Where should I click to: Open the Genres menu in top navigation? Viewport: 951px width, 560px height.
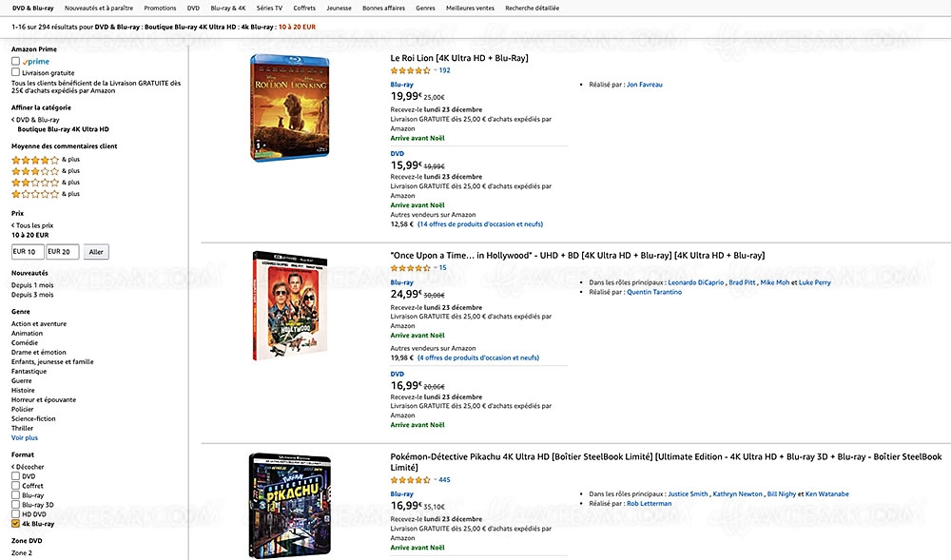[x=425, y=7]
